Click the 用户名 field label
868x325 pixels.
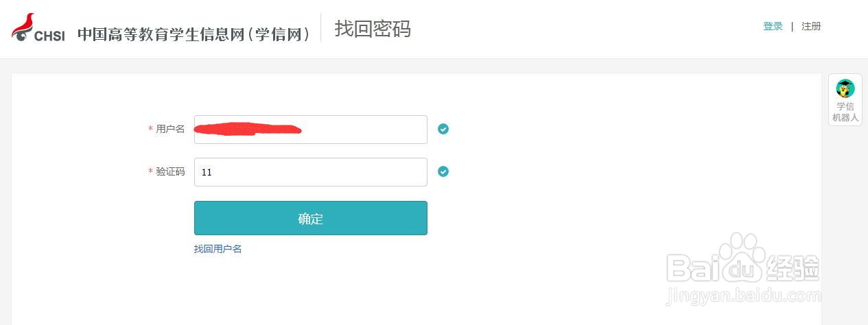tap(170, 130)
